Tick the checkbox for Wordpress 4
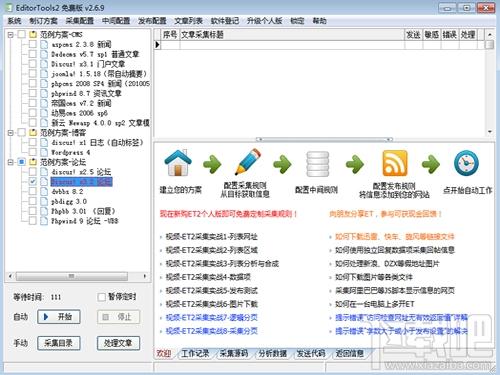The image size is (500, 375). [x=33, y=152]
